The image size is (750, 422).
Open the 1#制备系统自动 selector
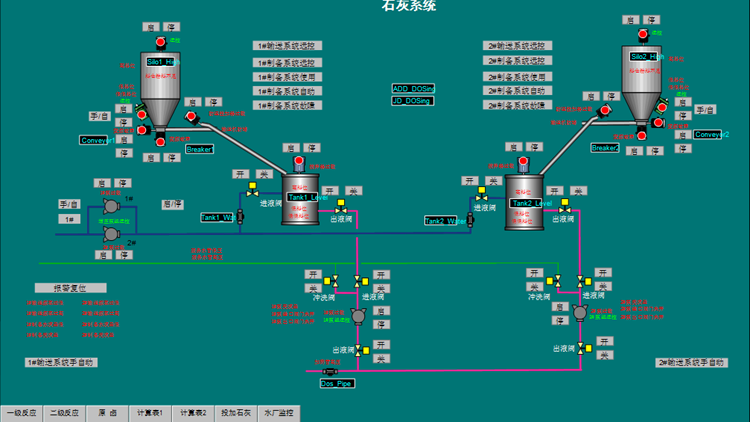tap(286, 90)
